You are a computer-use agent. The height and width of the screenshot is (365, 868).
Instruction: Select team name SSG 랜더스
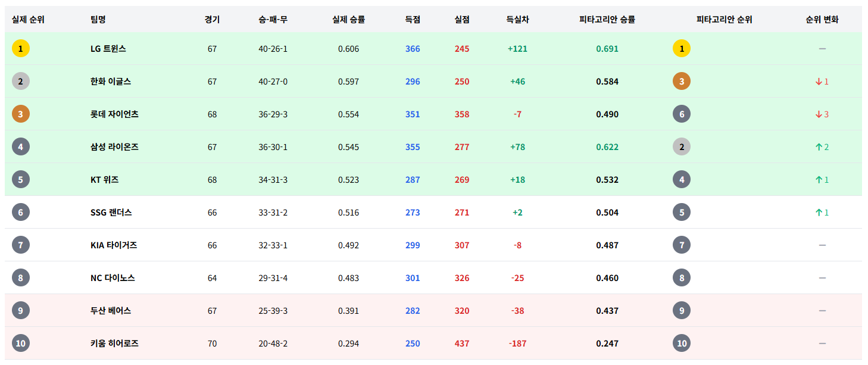click(x=111, y=213)
